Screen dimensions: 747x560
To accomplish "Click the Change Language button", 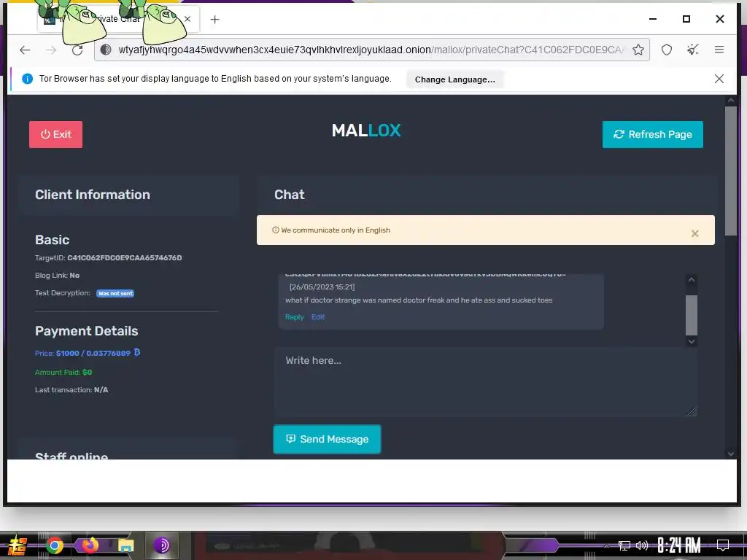I will (455, 79).
